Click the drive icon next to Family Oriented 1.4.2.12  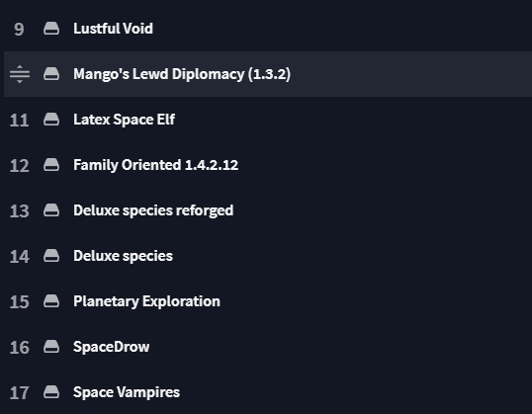pyautogui.click(x=51, y=165)
